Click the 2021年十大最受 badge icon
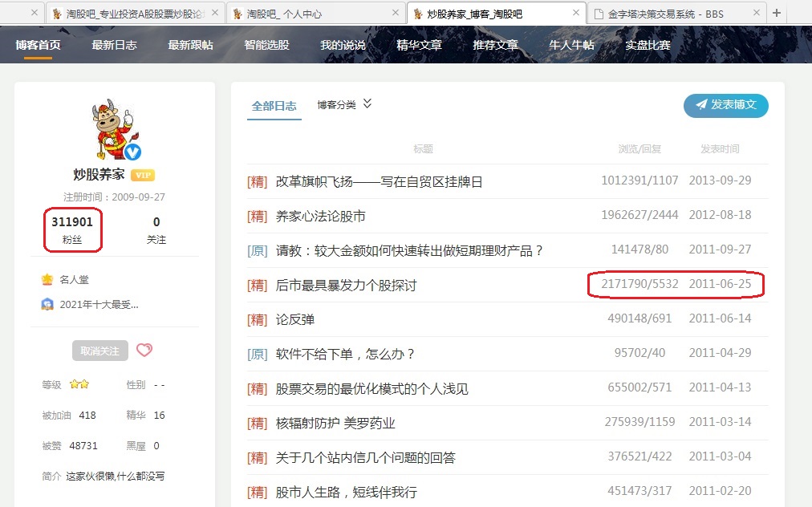The height and width of the screenshot is (507, 812). click(47, 305)
